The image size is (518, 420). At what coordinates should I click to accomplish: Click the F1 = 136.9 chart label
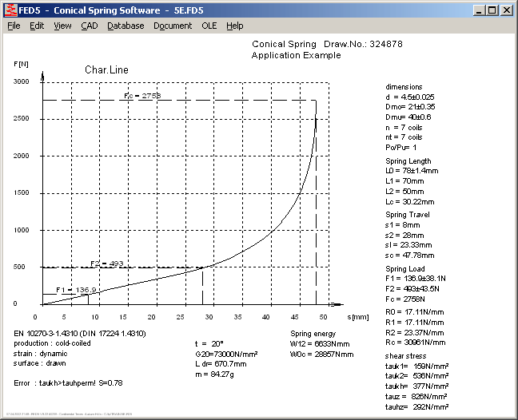tap(71, 290)
